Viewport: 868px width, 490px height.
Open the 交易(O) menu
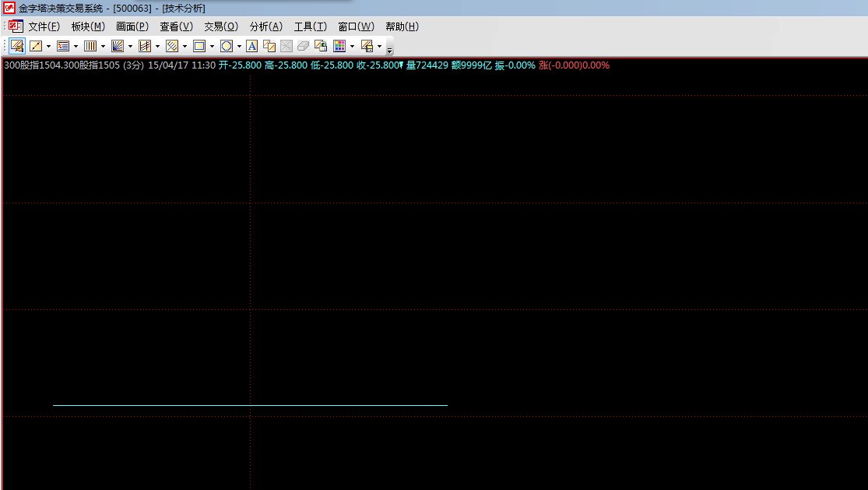click(x=221, y=26)
